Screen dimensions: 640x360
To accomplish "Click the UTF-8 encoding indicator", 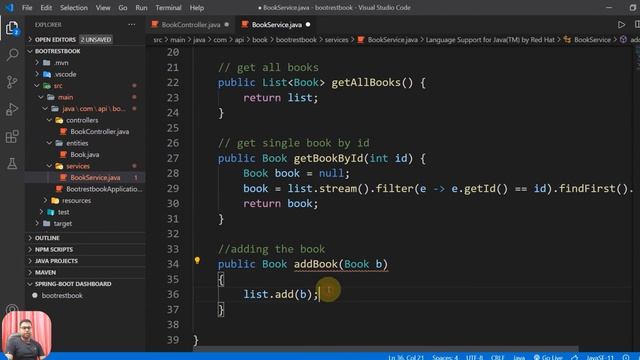I will [474, 357].
